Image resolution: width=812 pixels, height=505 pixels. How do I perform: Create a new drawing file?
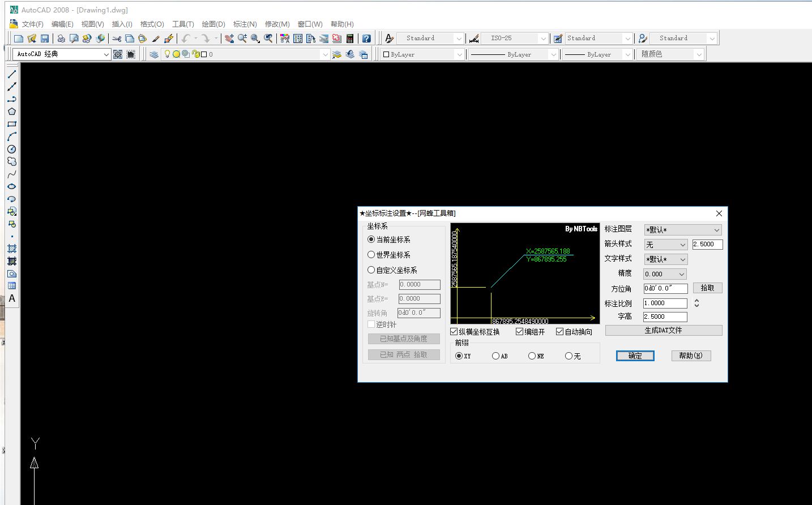tap(19, 38)
